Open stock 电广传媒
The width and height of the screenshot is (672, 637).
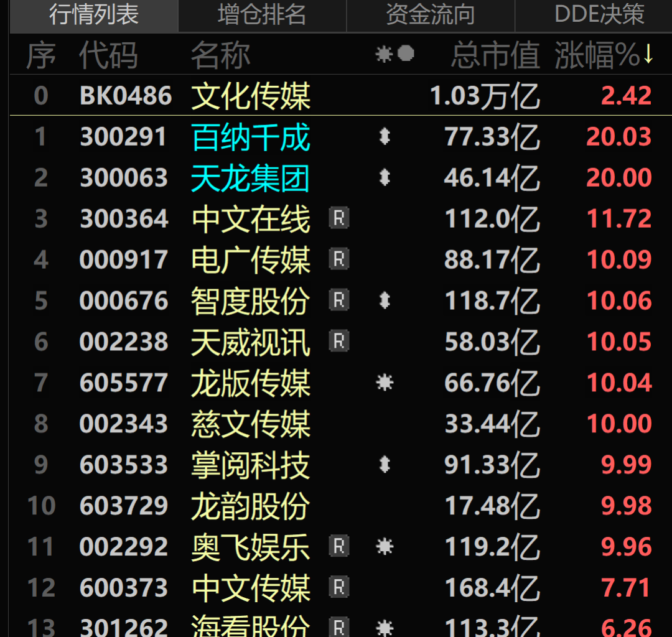[x=251, y=259]
